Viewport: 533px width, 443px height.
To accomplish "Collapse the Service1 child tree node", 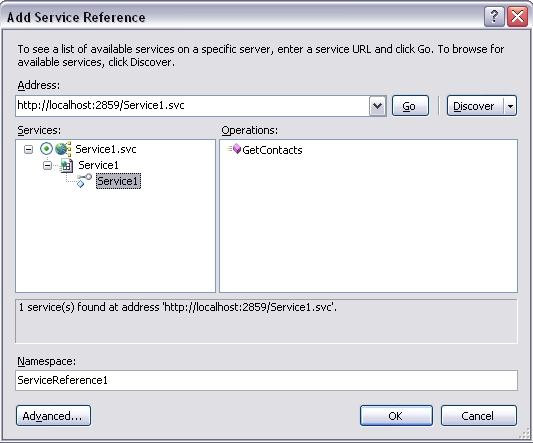I will tap(48, 165).
